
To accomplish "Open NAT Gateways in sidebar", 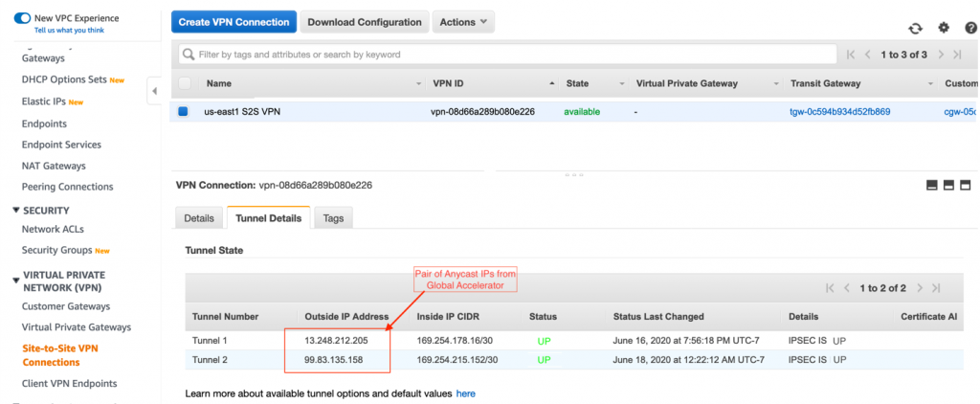I will click(x=54, y=166).
